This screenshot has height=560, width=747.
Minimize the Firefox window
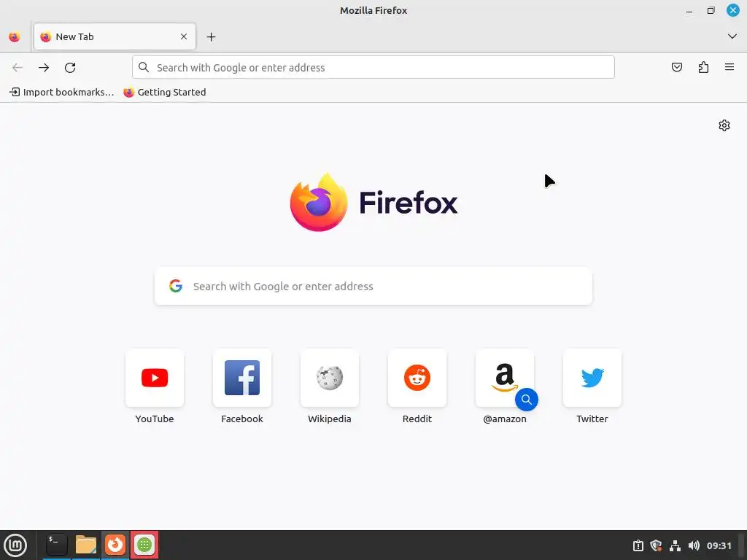(x=689, y=11)
